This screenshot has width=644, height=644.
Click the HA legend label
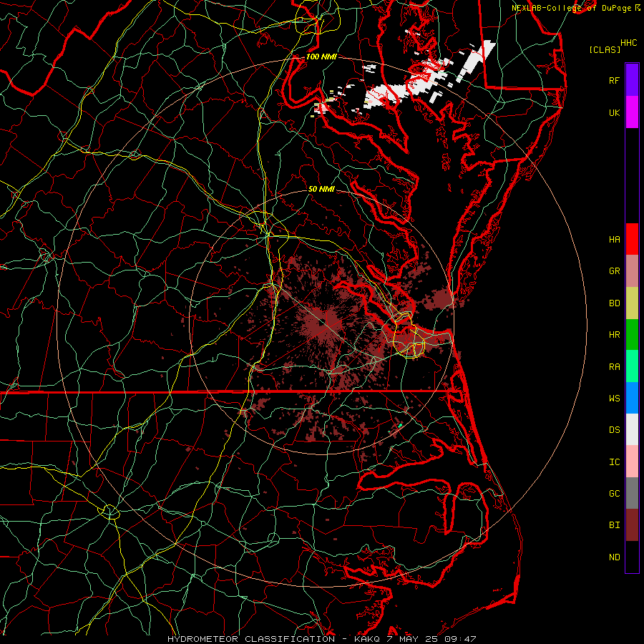[x=614, y=240]
